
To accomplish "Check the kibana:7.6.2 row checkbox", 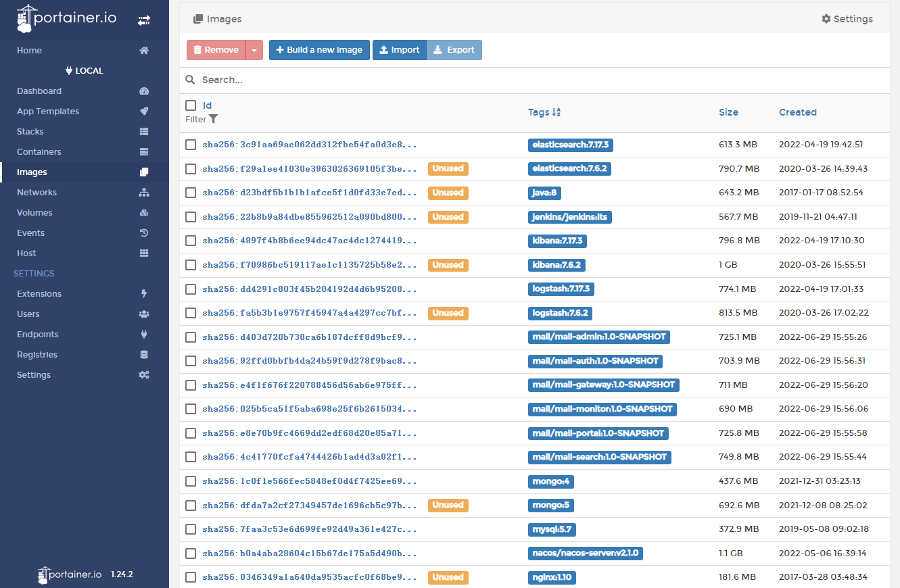I will coord(191,265).
